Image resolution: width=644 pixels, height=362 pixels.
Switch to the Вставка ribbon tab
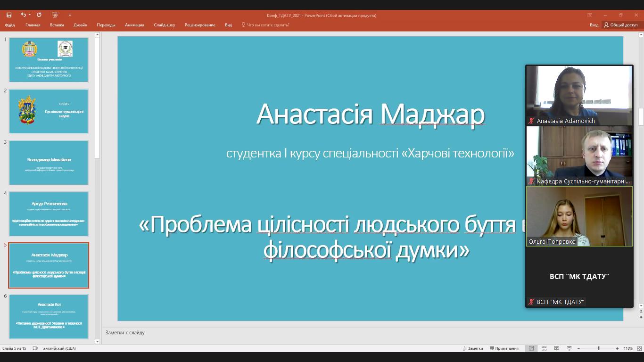pyautogui.click(x=57, y=25)
